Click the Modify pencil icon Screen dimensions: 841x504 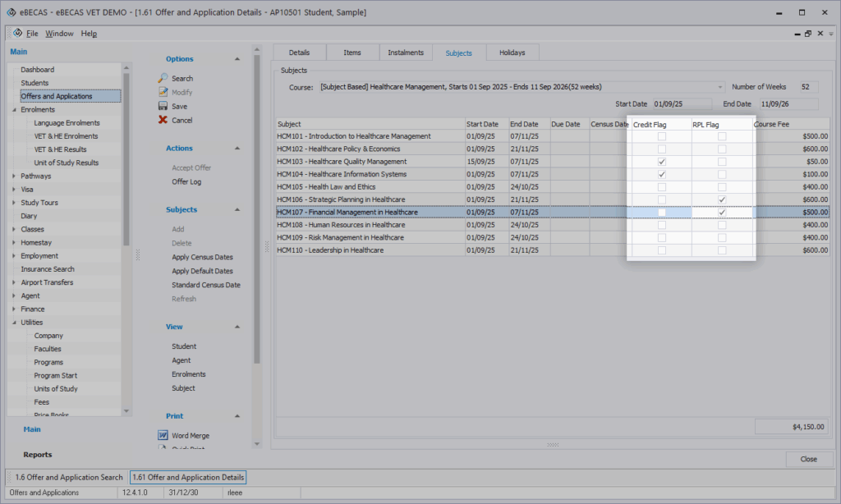pos(163,92)
